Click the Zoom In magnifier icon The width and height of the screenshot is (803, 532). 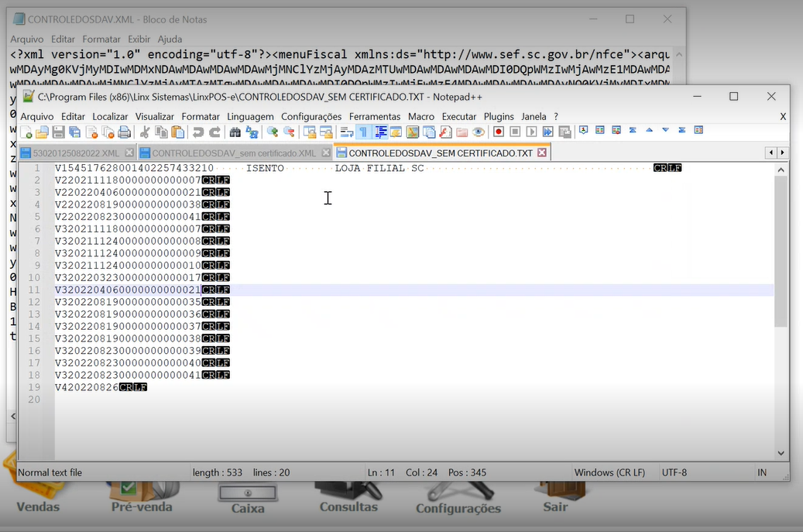[273, 132]
